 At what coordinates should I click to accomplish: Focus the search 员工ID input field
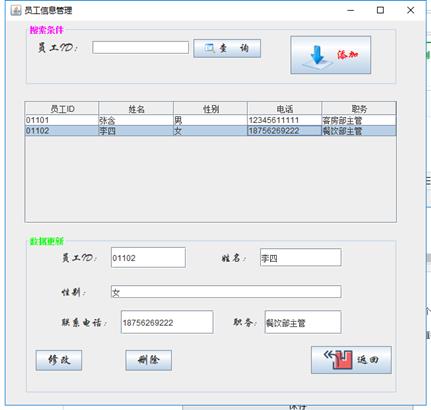click(x=140, y=48)
